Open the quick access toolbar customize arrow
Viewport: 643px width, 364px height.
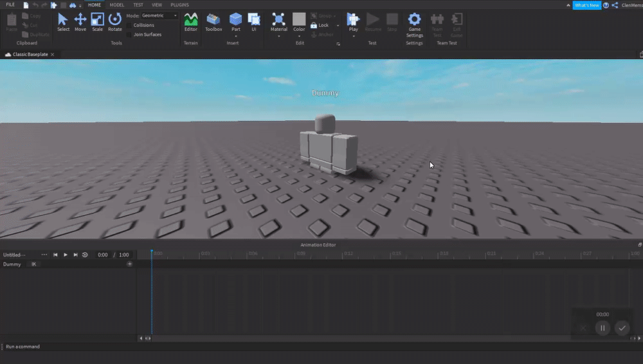(x=80, y=6)
